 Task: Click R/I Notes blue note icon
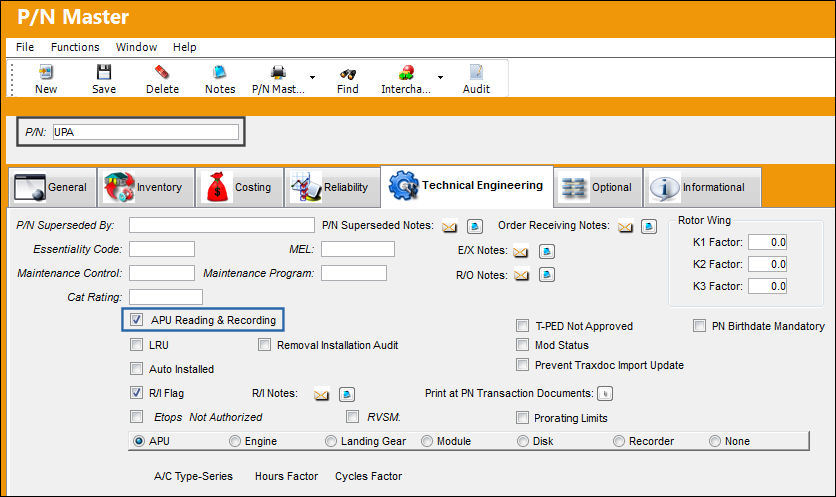pyautogui.click(x=347, y=394)
